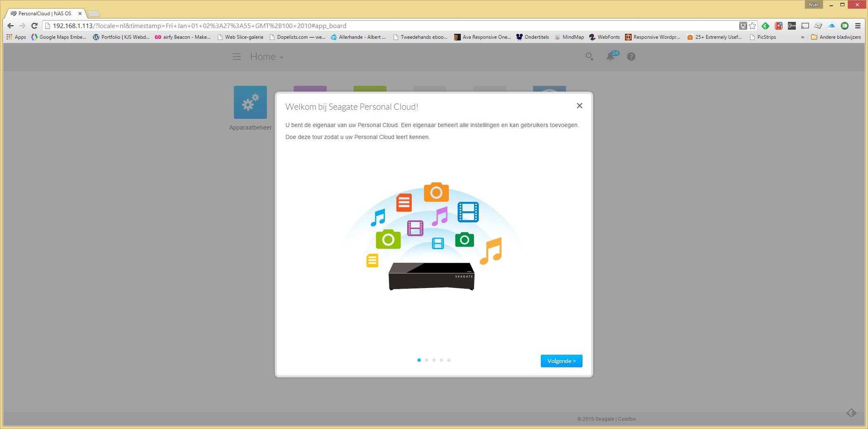Open Andere bladwijzers folder
The width and height of the screenshot is (868, 429).
coord(836,37)
